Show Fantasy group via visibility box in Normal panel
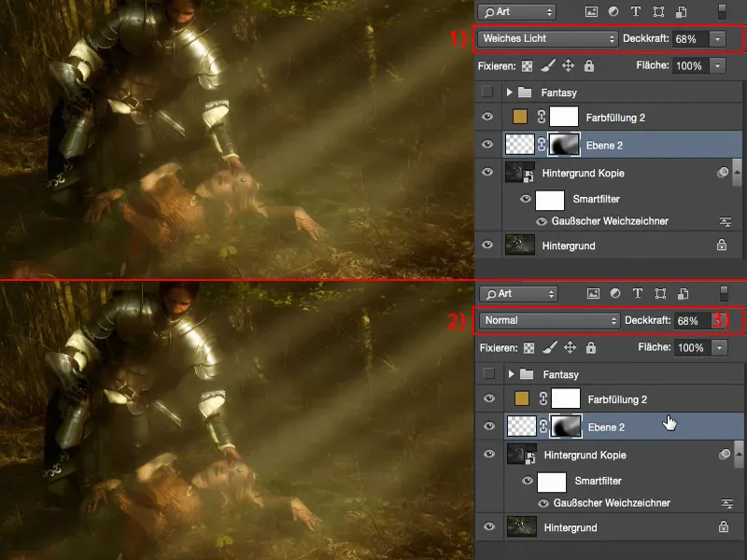This screenshot has width=747, height=560. pos(488,373)
